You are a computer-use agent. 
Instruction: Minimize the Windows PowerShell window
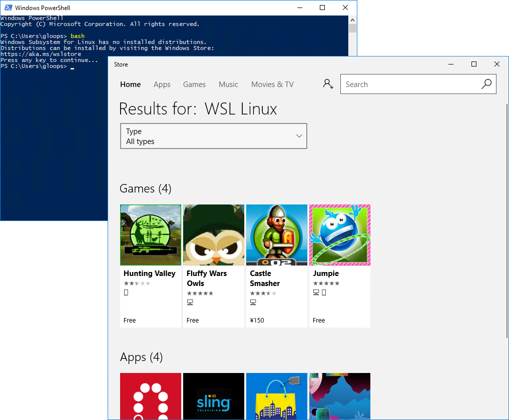point(300,7)
